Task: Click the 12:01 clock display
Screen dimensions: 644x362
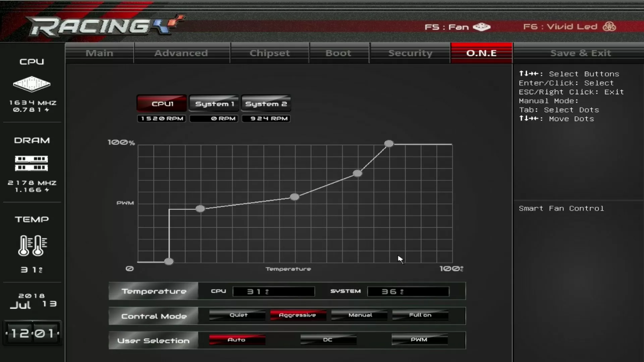Action: pos(32,333)
